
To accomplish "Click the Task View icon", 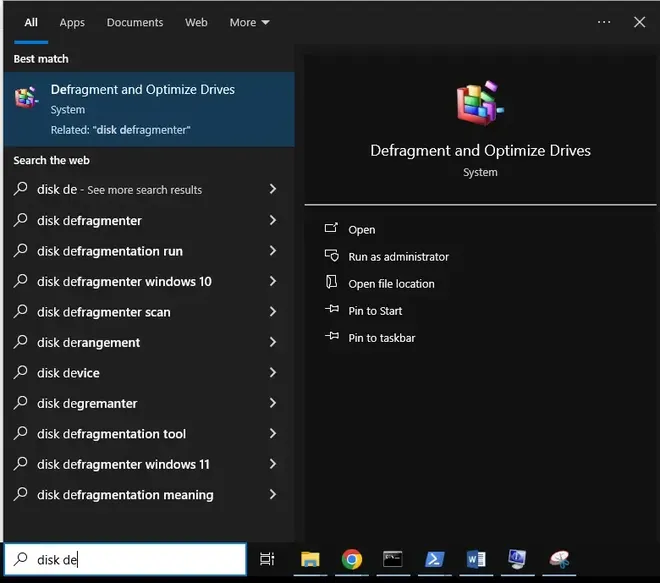I will tap(267, 559).
